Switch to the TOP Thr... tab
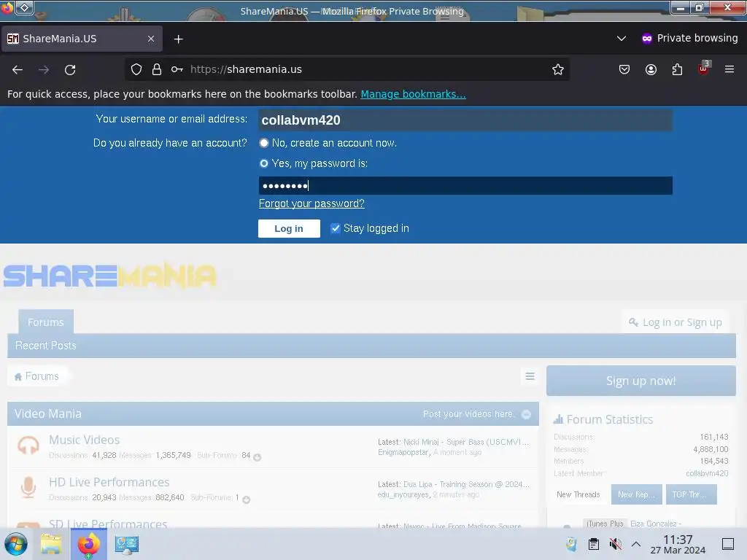The image size is (747, 560). pos(692,494)
